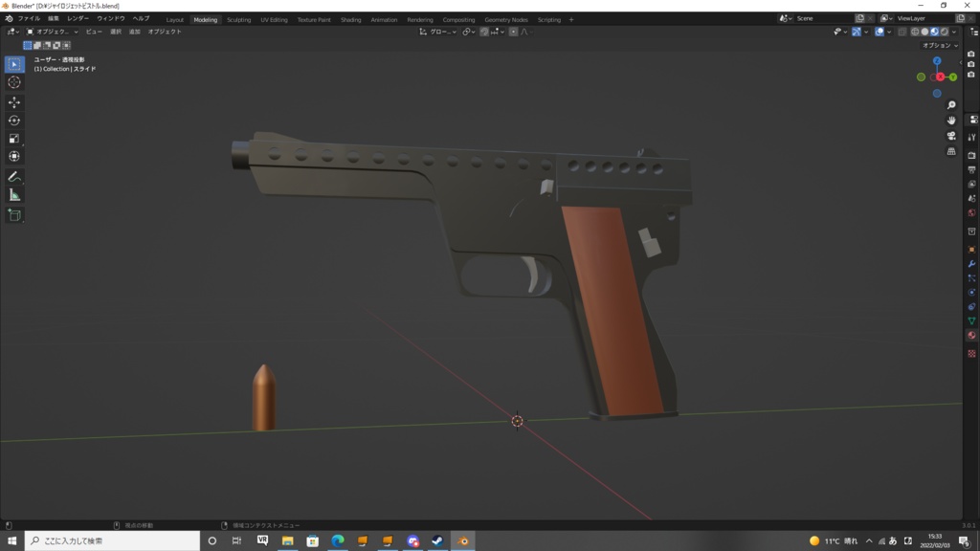Switch to the UV Editing workspace tab
The width and height of the screenshot is (980, 551).
click(274, 20)
